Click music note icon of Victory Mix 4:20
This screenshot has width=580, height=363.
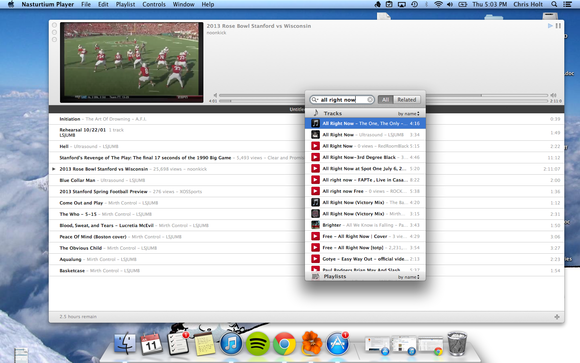point(315,202)
